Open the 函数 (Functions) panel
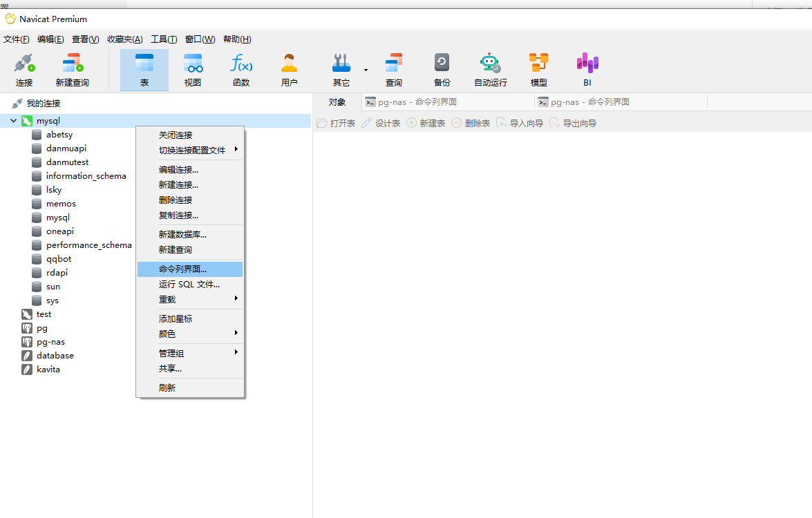This screenshot has height=518, width=812. click(x=241, y=69)
